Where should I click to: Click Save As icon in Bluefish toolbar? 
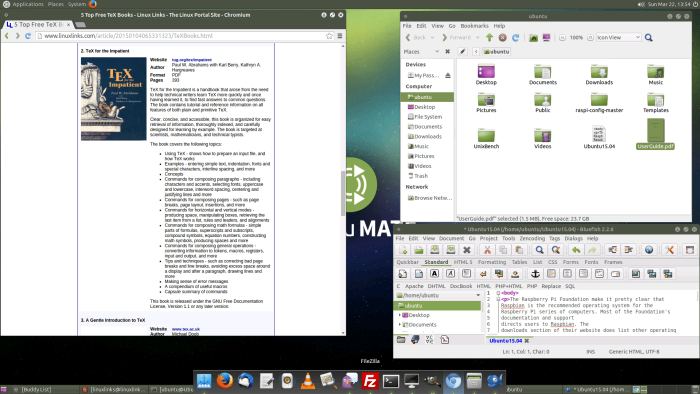click(x=451, y=250)
